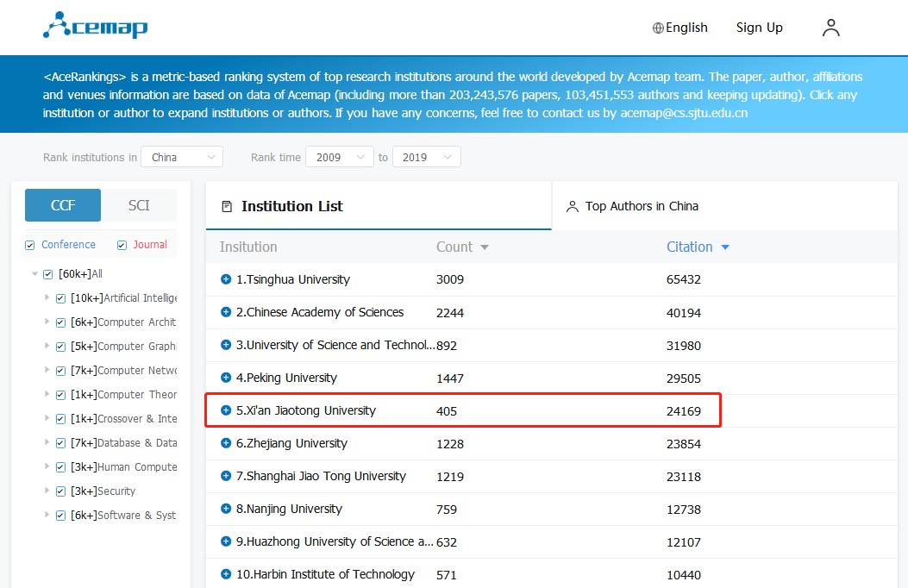The image size is (908, 588).
Task: Click plus icon beside Peking University
Action: (x=226, y=378)
